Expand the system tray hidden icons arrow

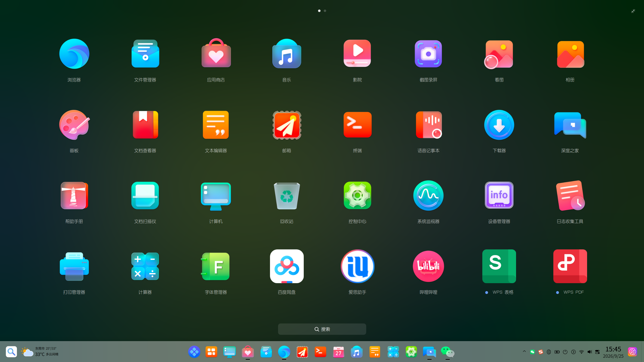click(524, 351)
